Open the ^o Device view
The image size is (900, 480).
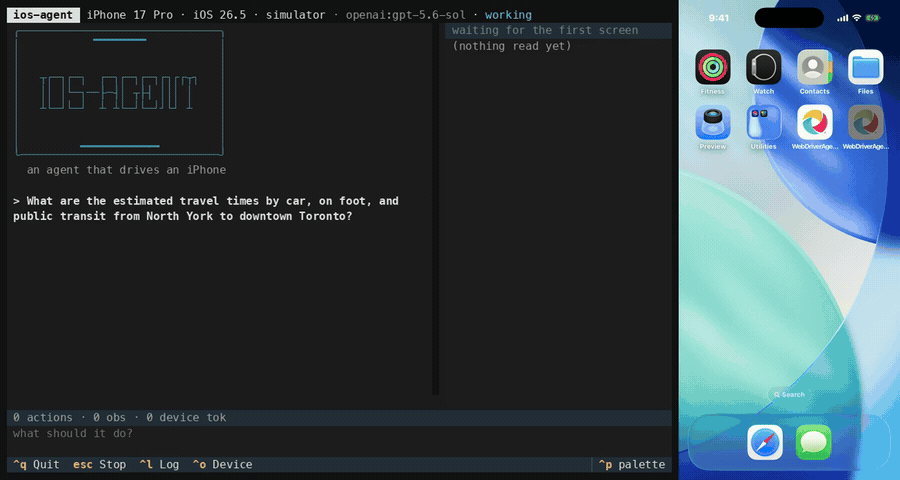[222, 464]
